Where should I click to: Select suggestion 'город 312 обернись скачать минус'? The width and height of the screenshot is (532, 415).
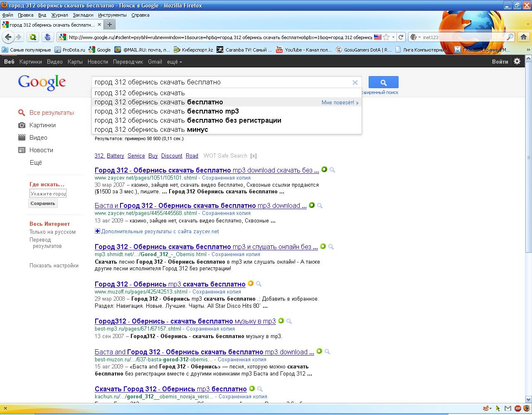coord(227,129)
